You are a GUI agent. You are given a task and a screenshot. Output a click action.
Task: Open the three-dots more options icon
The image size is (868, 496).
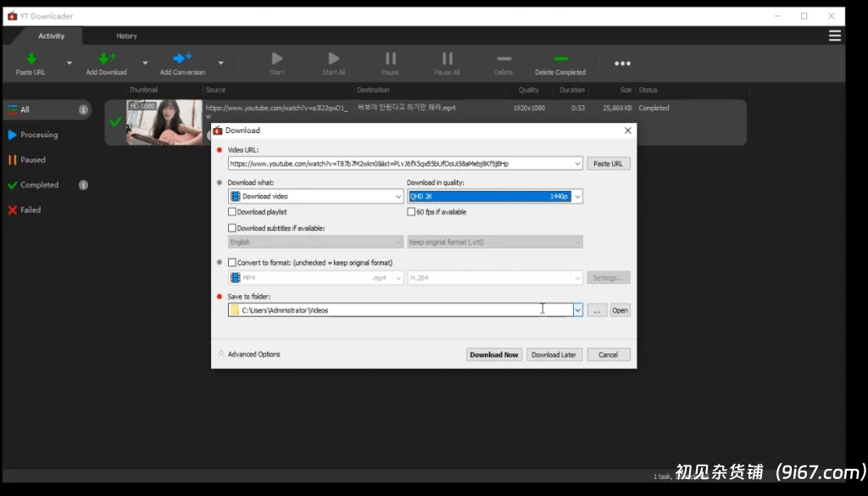coord(622,64)
